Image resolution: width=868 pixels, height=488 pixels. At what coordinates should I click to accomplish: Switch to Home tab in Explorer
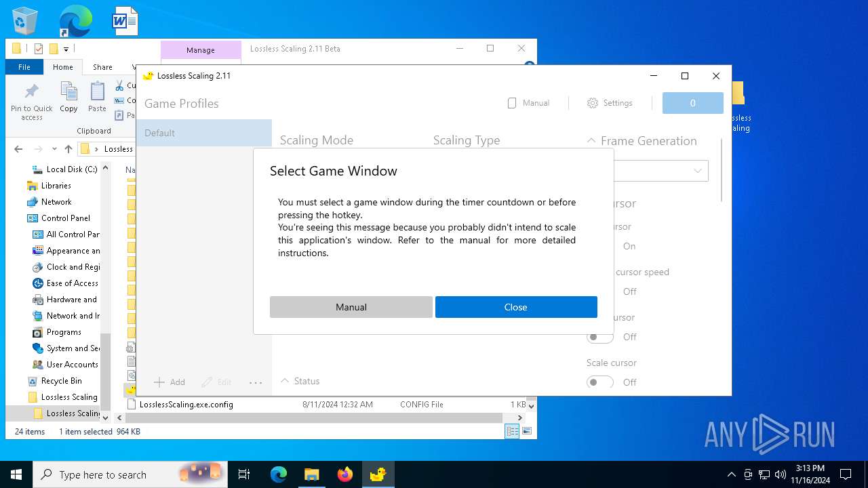coord(62,67)
